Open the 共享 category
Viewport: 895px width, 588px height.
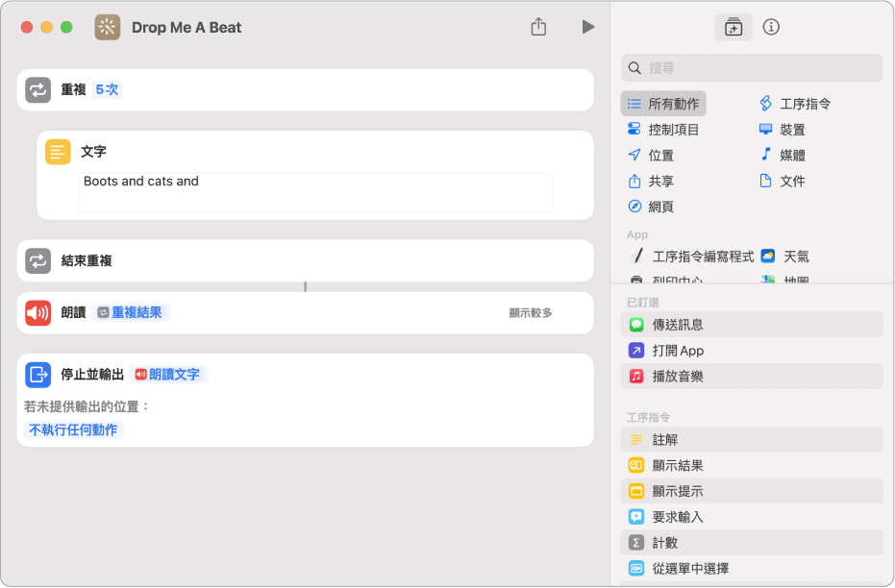(x=651, y=181)
